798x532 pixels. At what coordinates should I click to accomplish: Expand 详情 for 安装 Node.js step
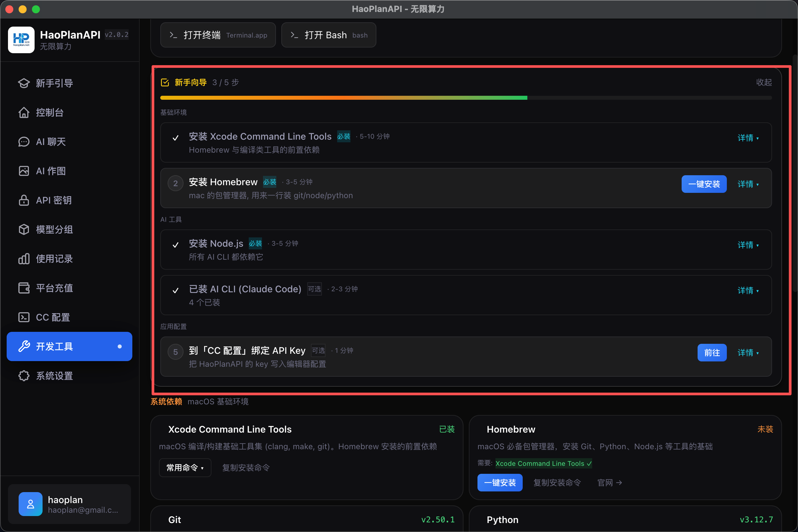[748, 245]
